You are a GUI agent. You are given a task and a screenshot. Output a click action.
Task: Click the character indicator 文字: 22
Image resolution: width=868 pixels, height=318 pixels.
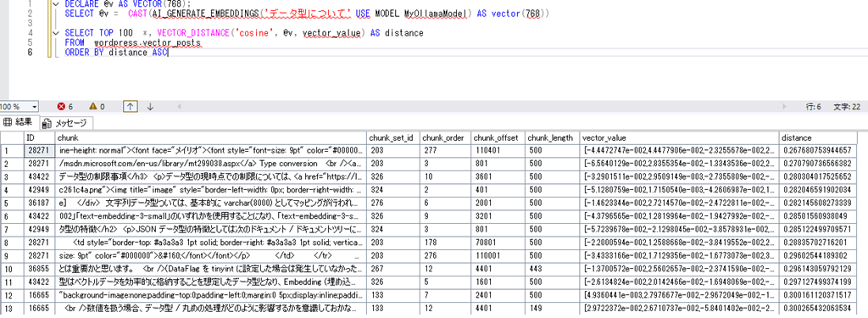[847, 106]
